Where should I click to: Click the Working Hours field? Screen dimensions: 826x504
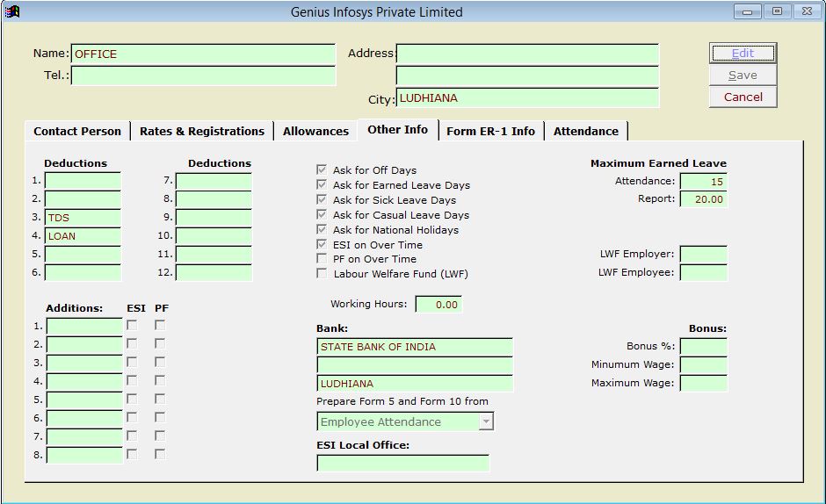pos(438,305)
